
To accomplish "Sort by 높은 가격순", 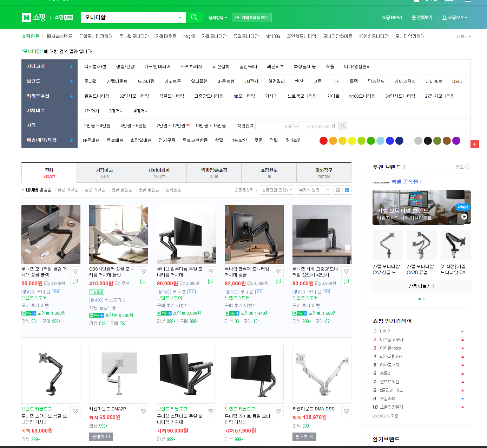I will pos(94,190).
